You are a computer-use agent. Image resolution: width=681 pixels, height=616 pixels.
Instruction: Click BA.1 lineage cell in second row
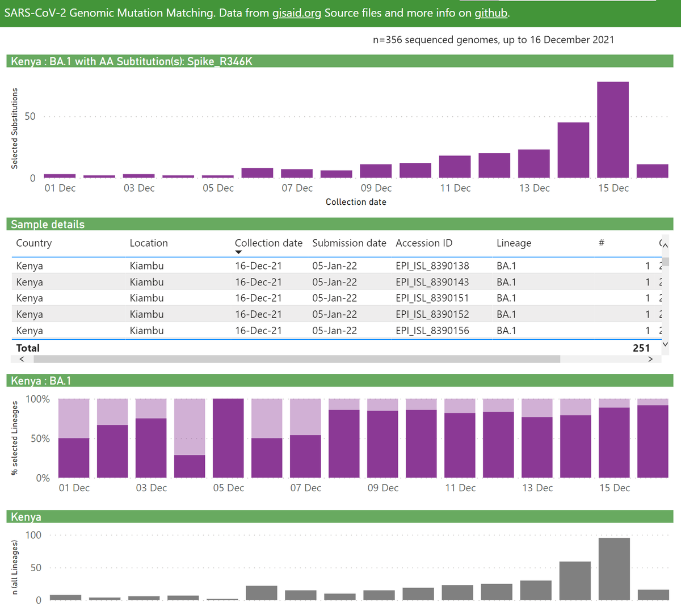(x=506, y=282)
